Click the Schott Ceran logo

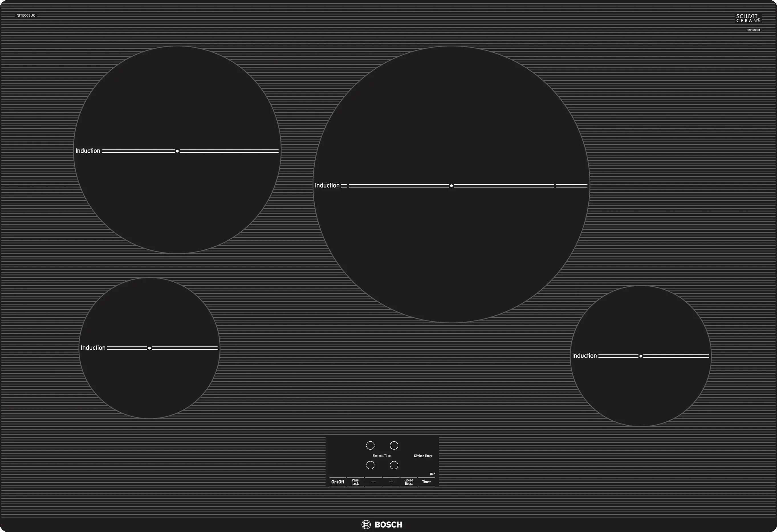pyautogui.click(x=748, y=18)
